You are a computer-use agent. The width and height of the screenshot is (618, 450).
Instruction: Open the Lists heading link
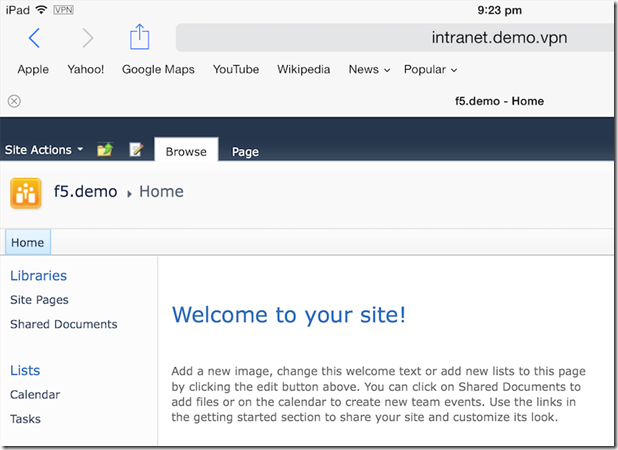coord(25,370)
